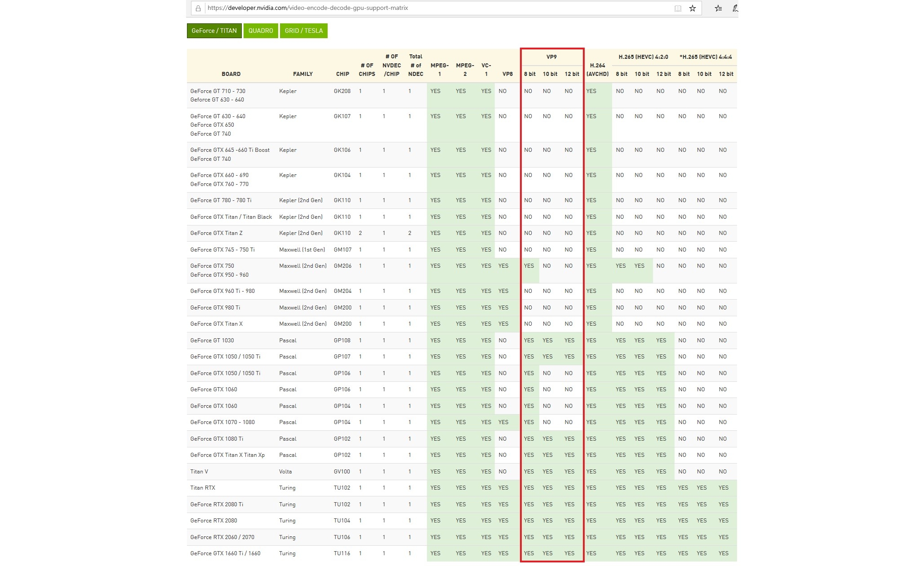
Task: Select the GeForce GTX Titan Z board
Action: point(216,233)
